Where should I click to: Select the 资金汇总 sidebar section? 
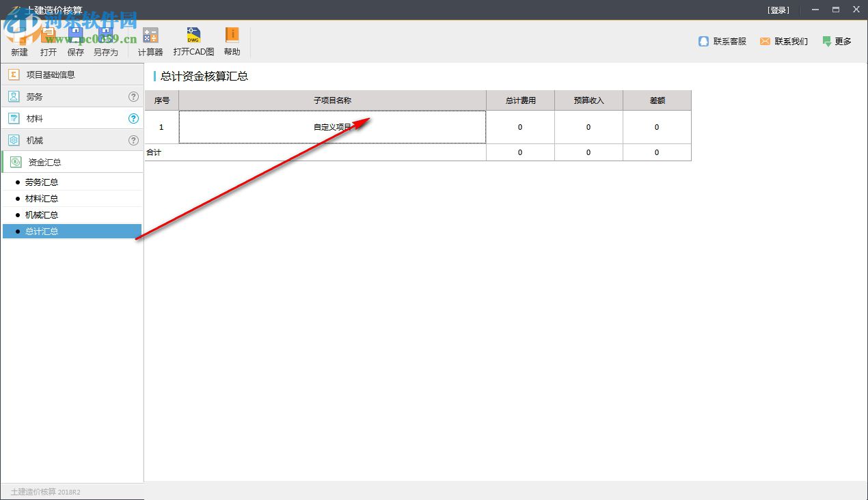72,162
